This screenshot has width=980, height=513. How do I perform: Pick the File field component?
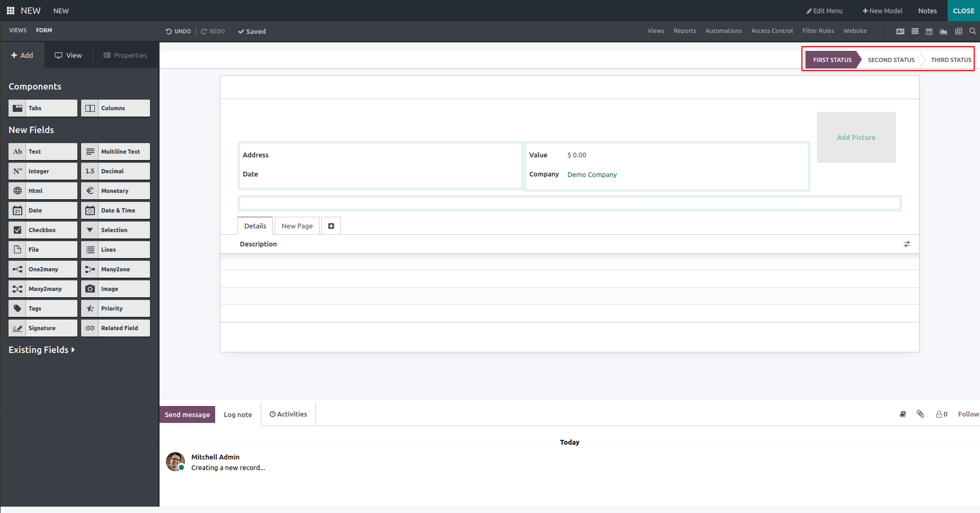[43, 250]
